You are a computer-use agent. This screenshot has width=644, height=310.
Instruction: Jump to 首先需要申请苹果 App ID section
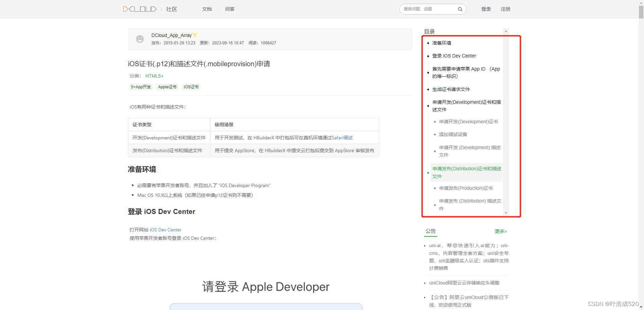(x=466, y=73)
